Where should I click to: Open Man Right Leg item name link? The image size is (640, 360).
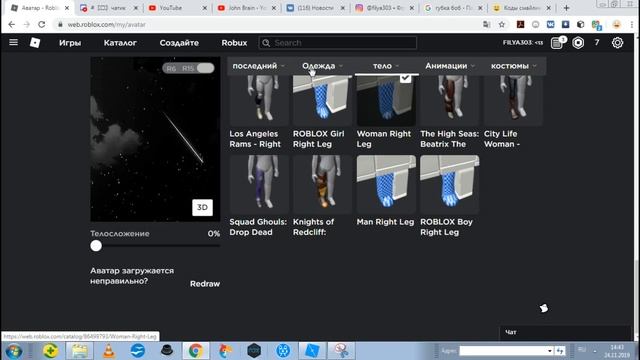pyautogui.click(x=385, y=222)
